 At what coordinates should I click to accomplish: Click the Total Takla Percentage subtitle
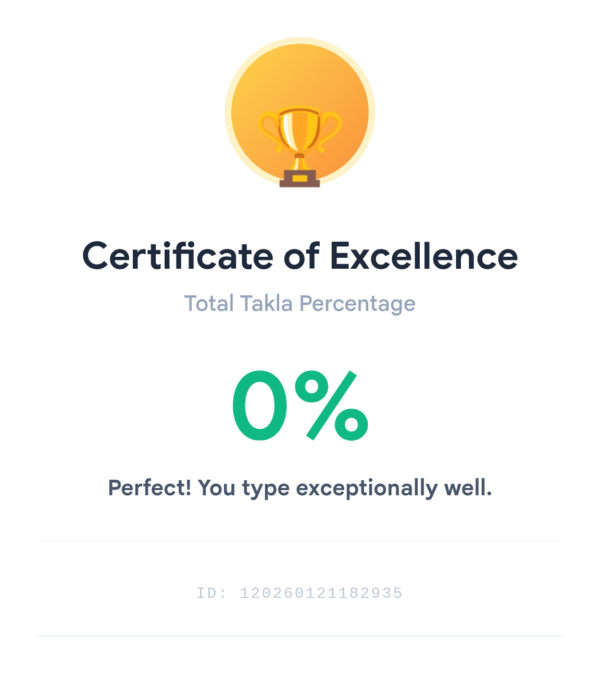(x=300, y=304)
